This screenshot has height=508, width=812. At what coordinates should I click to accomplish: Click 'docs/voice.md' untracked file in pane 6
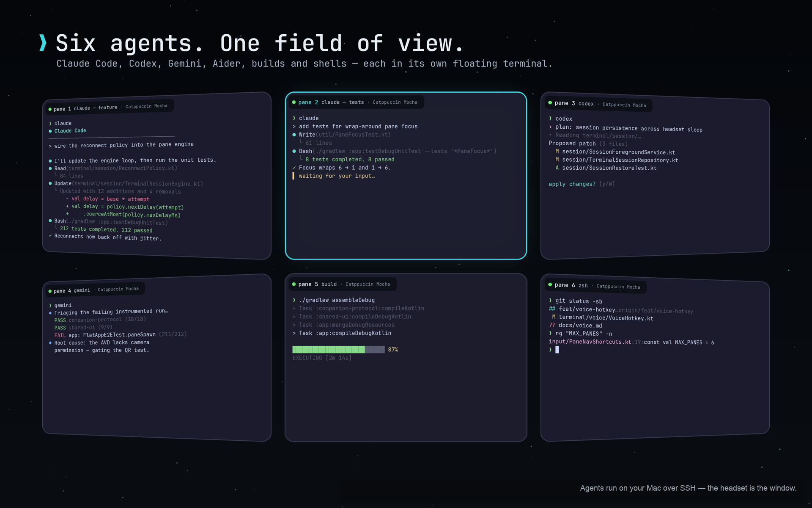[580, 326]
